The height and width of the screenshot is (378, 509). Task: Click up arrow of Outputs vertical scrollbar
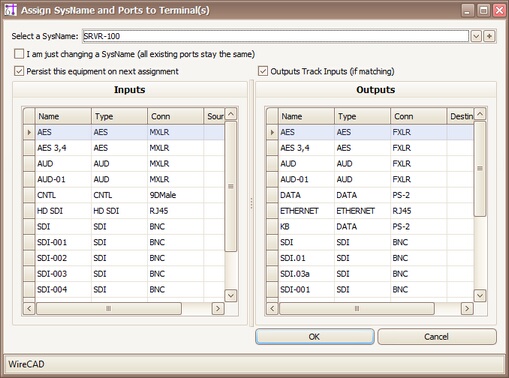[480, 114]
